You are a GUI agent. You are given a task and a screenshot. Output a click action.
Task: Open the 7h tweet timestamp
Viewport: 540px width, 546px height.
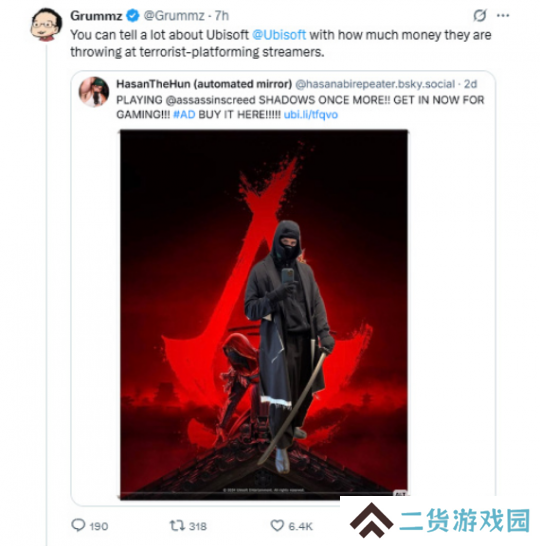221,16
